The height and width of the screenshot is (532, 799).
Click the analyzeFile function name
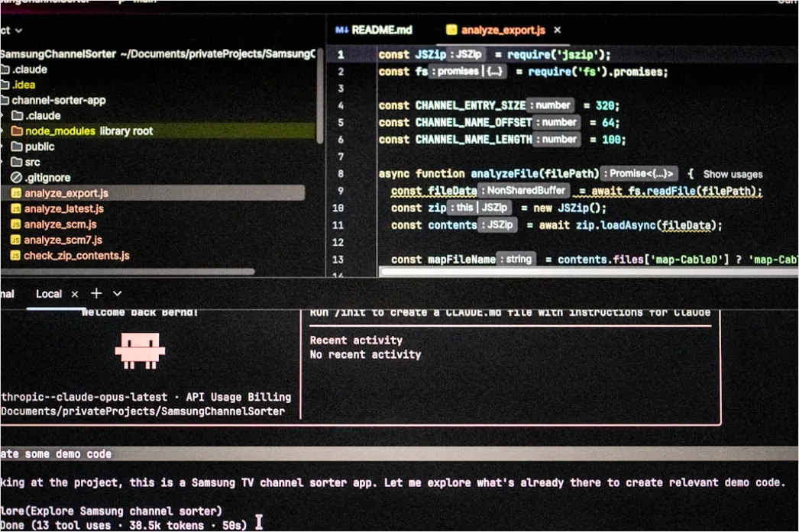click(x=506, y=173)
